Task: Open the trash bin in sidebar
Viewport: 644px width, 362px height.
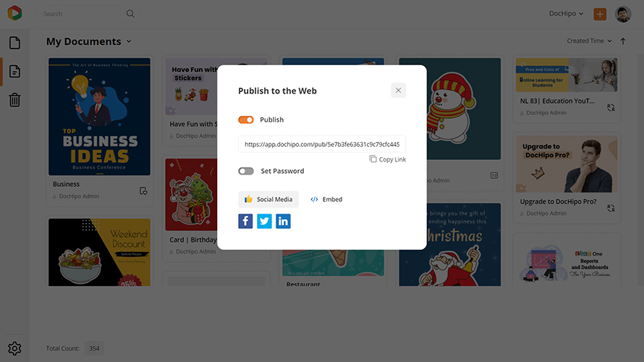Action: (14, 100)
